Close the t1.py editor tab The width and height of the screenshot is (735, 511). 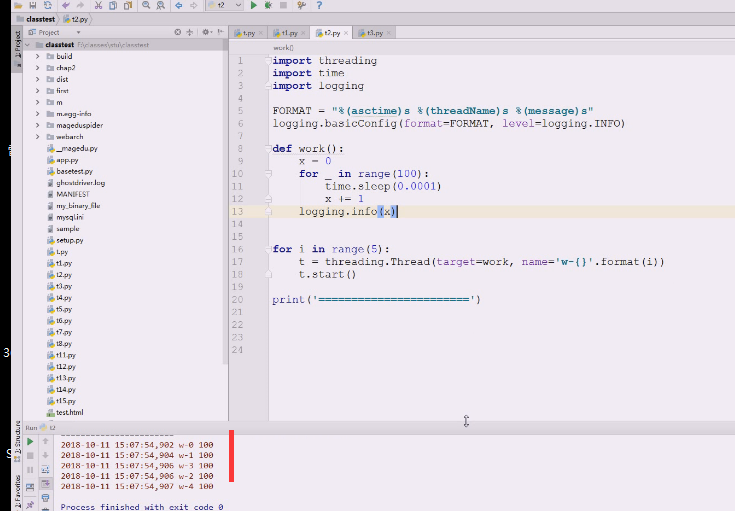click(x=303, y=33)
